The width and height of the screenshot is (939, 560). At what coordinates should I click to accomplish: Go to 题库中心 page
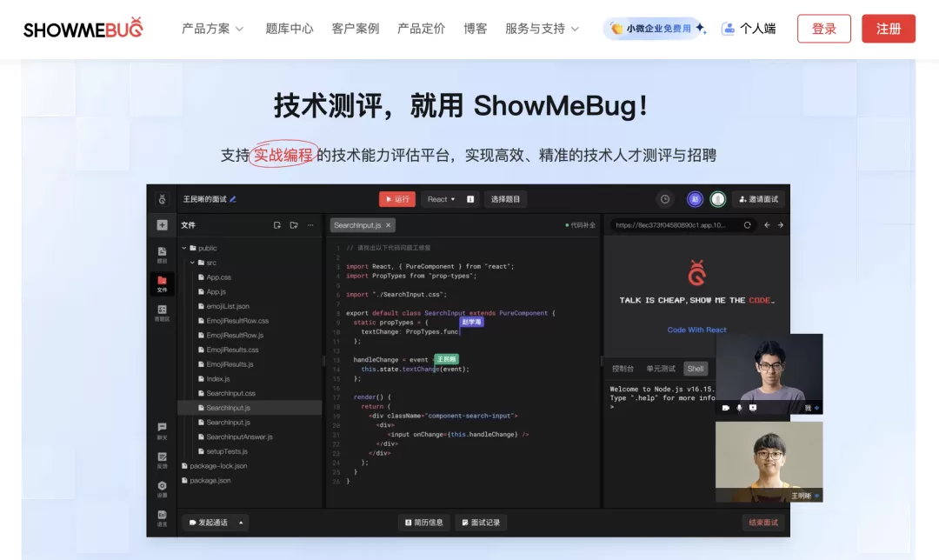point(290,29)
